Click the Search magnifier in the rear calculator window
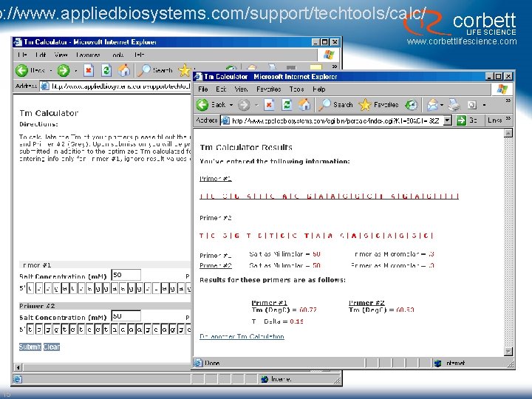 (x=144, y=71)
